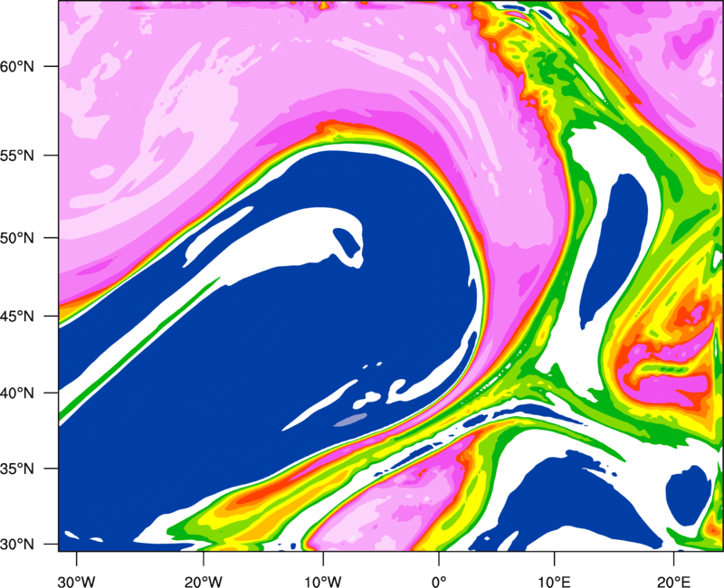Viewport: 724px width, 588px height.
Task: Click the 60°N latitude label
Action: pyautogui.click(x=17, y=66)
